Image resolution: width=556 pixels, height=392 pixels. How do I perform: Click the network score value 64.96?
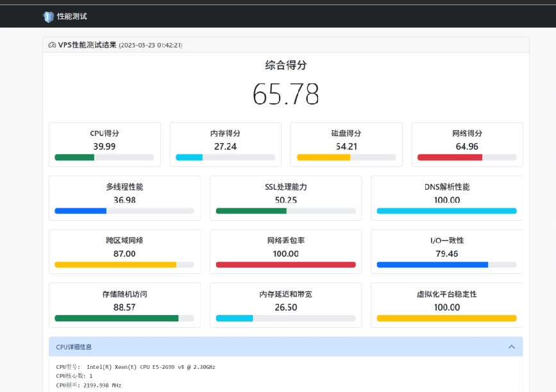467,146
